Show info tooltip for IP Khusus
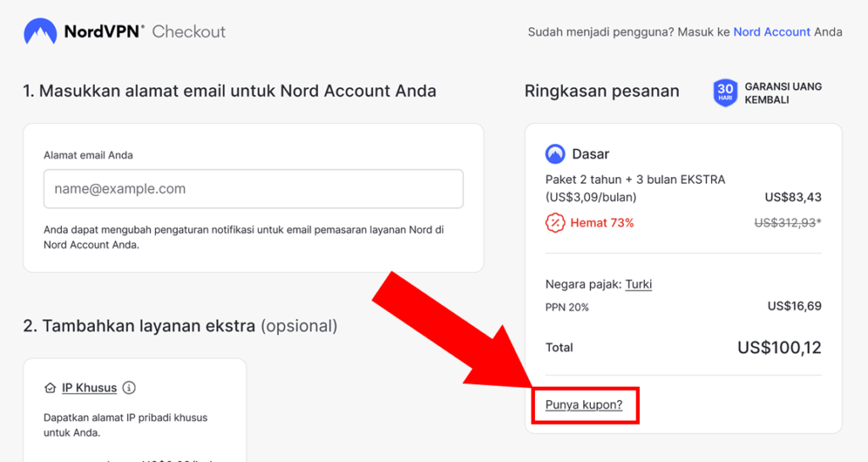 pos(129,387)
